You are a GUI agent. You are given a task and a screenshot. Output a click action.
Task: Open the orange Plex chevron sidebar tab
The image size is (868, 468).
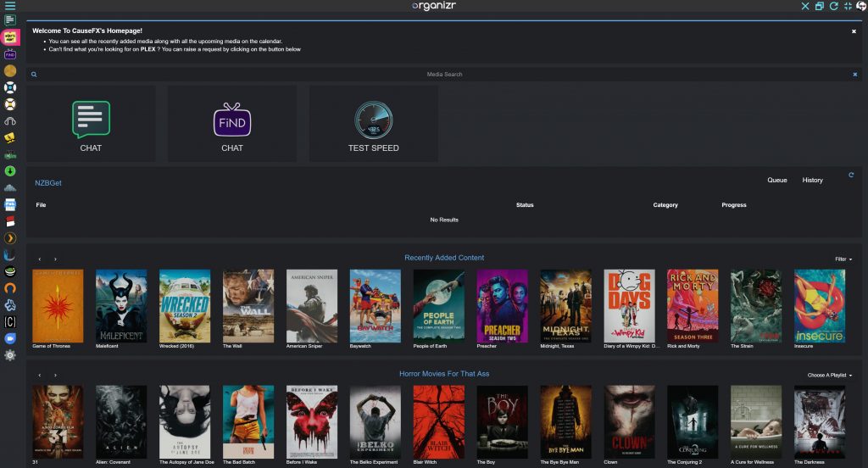click(10, 238)
